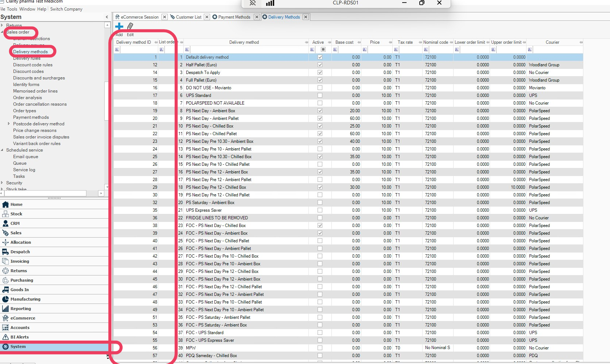Click the Edit pencil icon
This screenshot has height=364, width=610.
[130, 26]
